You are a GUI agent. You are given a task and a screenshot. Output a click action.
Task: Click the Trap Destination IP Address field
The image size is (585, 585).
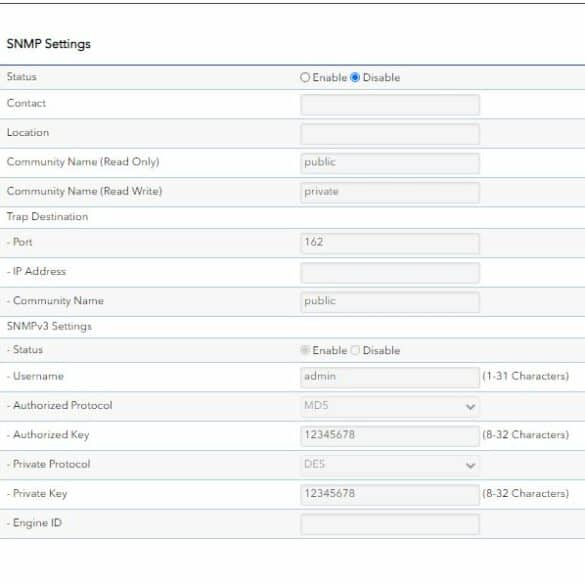[x=390, y=272]
